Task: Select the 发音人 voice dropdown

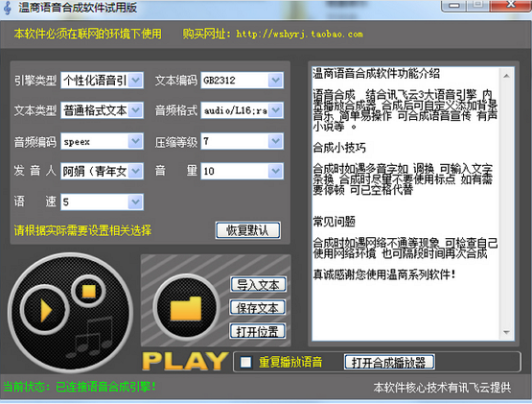Action: pyautogui.click(x=103, y=171)
